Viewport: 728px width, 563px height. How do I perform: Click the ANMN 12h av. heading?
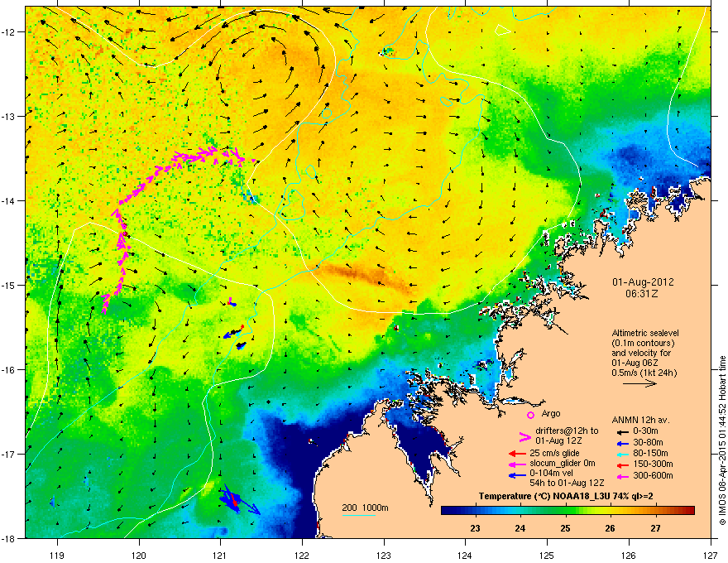tap(640, 421)
